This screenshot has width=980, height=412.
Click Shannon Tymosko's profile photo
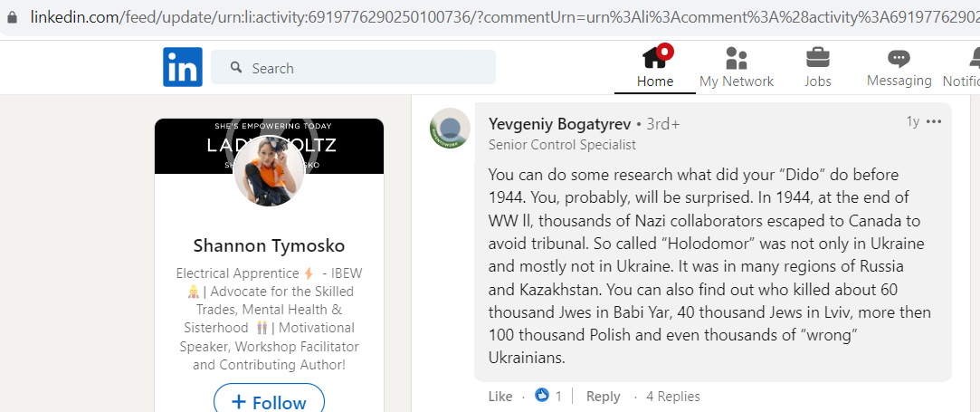[x=269, y=170]
